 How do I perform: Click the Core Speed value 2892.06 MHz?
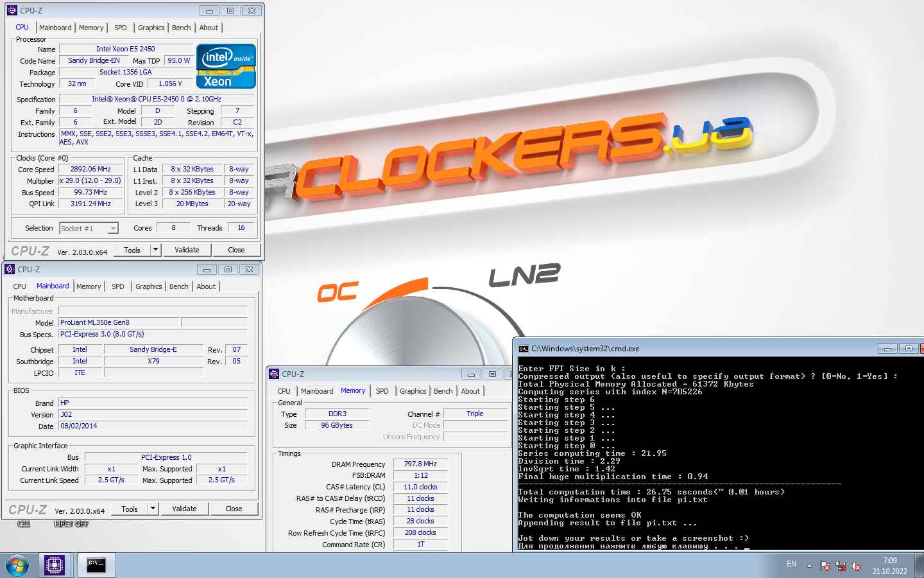pyautogui.click(x=90, y=169)
